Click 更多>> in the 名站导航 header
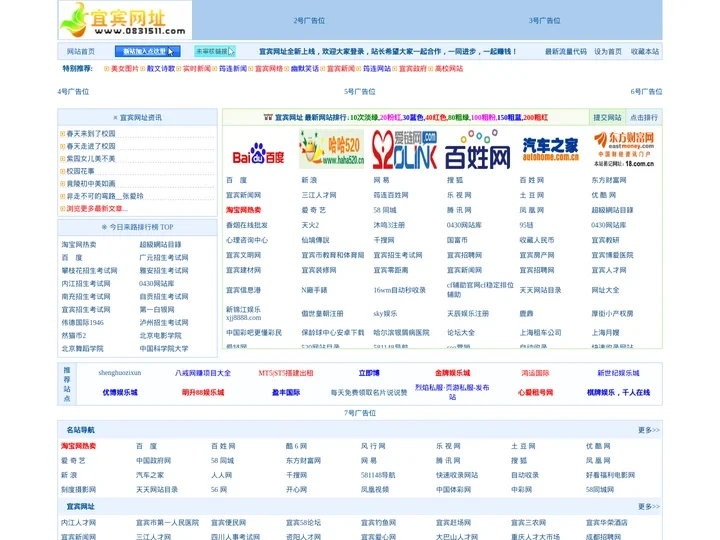The image size is (720, 540). (648, 430)
